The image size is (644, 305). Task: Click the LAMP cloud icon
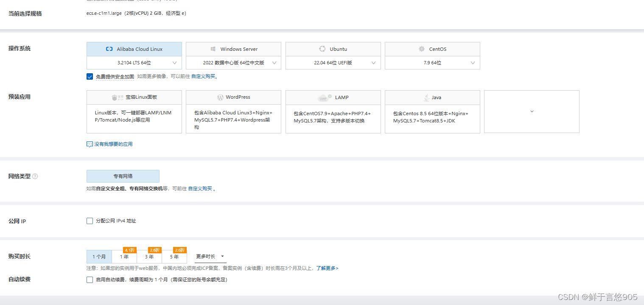[x=325, y=98]
